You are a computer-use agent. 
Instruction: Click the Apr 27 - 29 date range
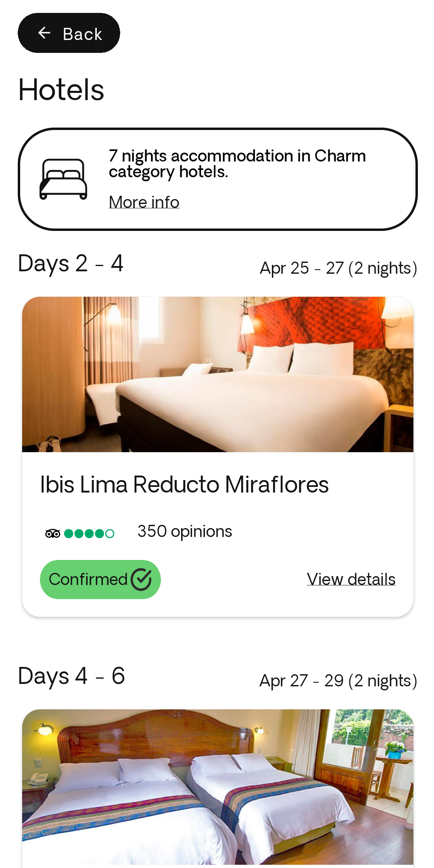point(338,681)
